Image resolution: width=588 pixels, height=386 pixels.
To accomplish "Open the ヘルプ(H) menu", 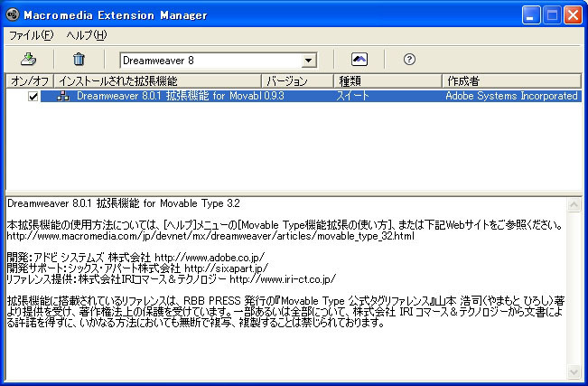I will (87, 35).
